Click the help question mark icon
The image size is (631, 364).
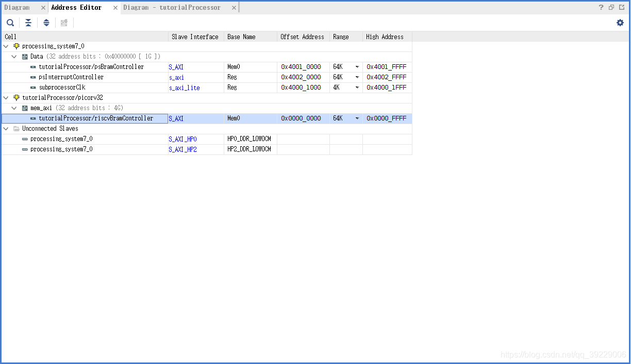601,7
